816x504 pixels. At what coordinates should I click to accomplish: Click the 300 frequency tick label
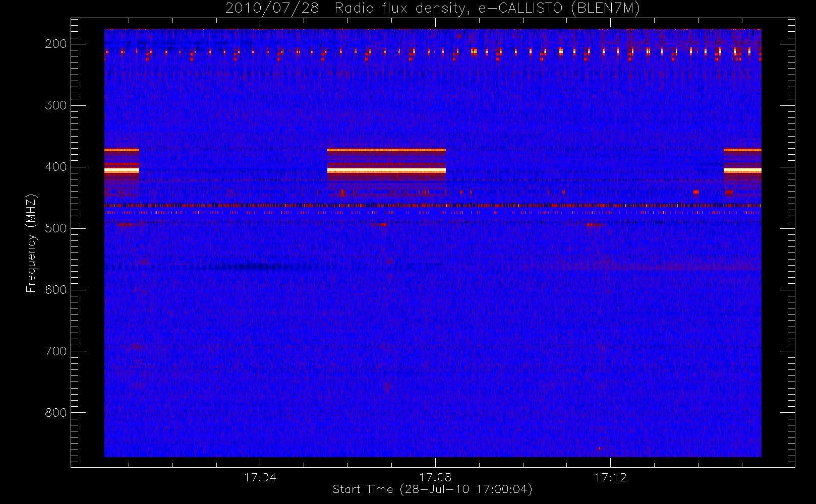coord(56,105)
